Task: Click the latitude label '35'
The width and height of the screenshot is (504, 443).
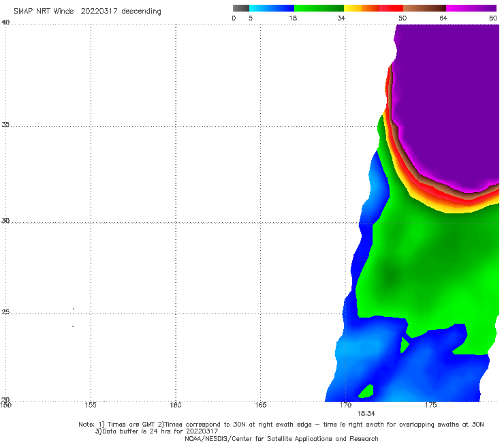Action: pos(5,124)
